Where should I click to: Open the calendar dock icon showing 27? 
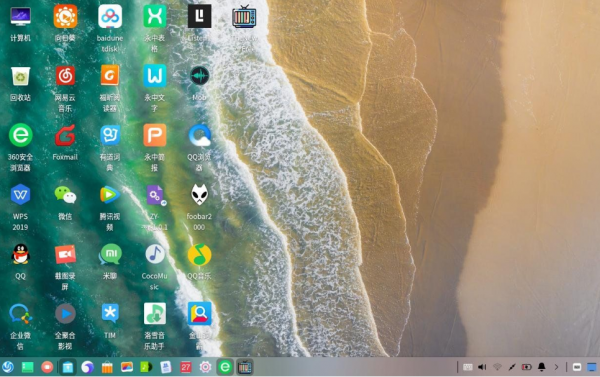coord(186,367)
